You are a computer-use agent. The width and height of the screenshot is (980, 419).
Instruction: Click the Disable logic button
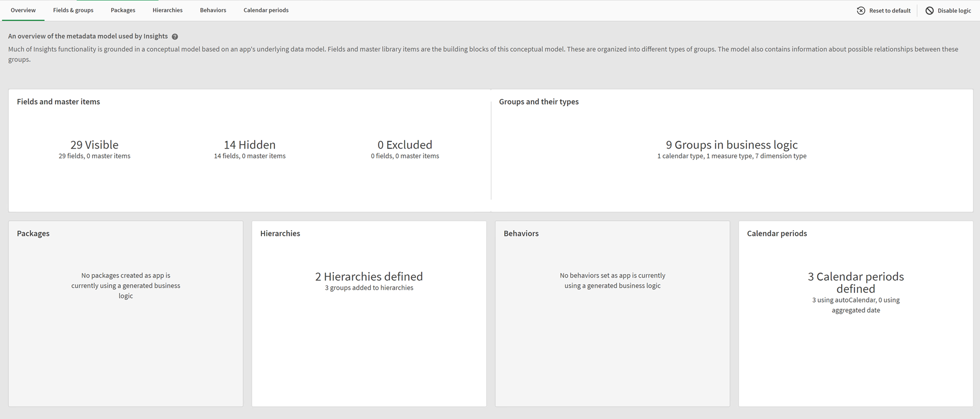click(948, 10)
